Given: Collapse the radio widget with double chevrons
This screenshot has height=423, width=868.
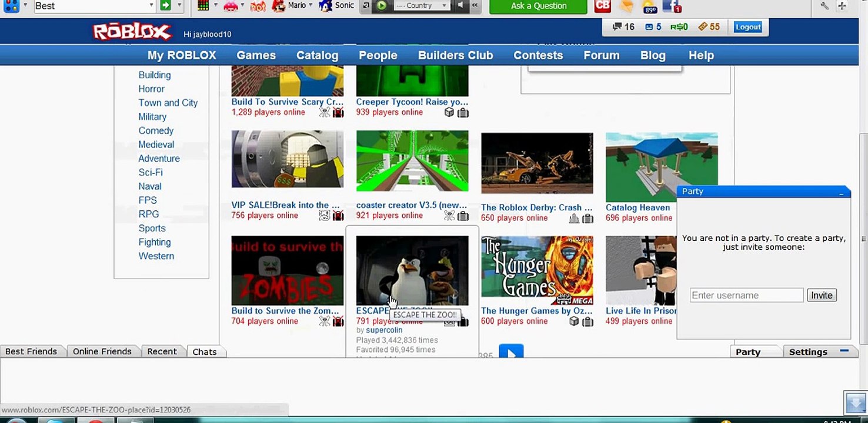Looking at the screenshot, I should tap(475, 6).
